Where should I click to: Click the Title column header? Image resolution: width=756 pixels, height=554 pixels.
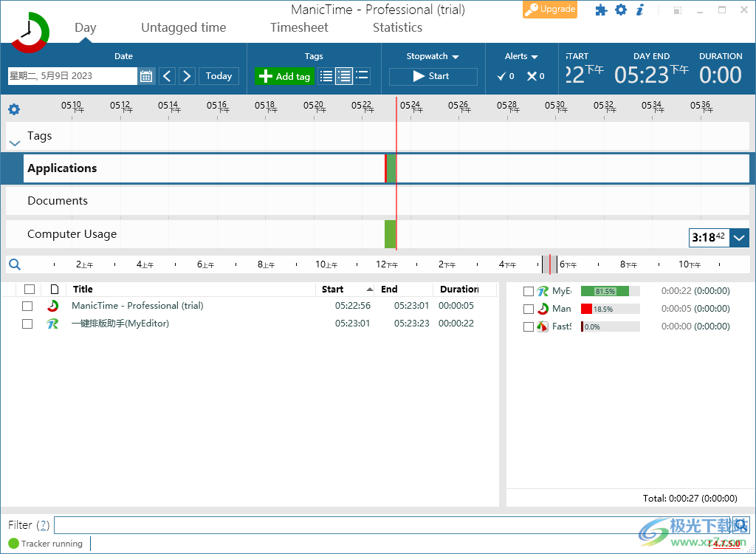click(83, 289)
